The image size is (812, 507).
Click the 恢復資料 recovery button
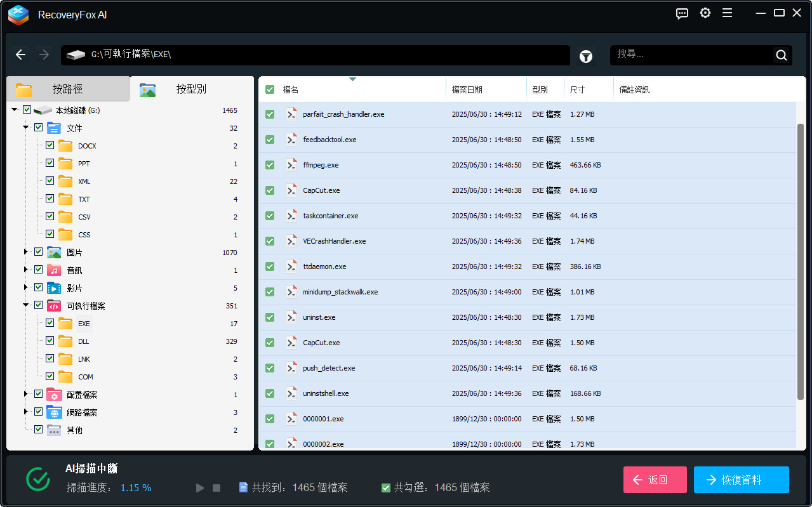point(741,480)
